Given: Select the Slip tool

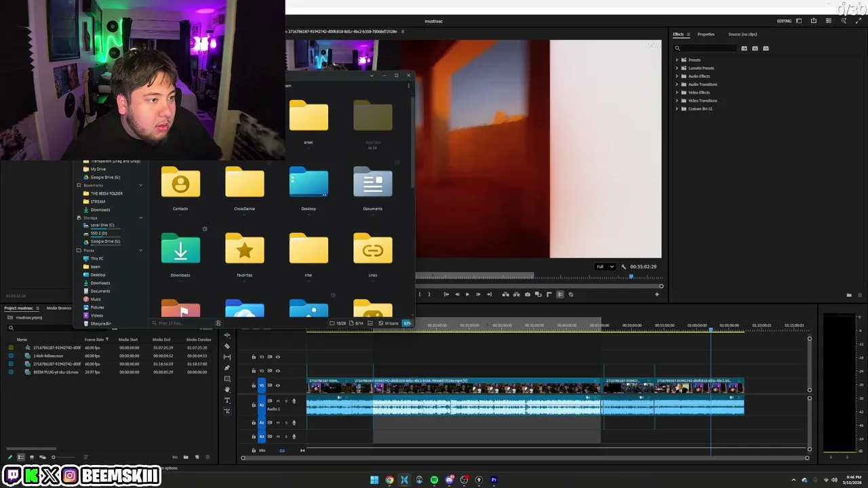Looking at the screenshot, I should (x=227, y=357).
